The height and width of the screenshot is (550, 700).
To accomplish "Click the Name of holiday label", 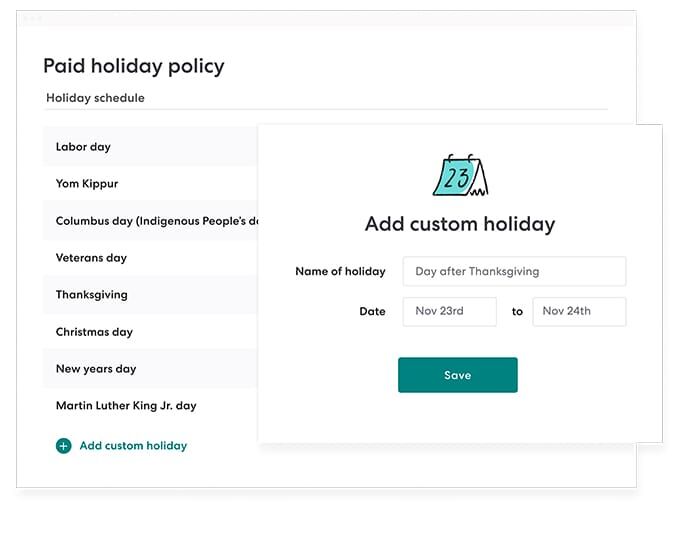I will tap(340, 271).
